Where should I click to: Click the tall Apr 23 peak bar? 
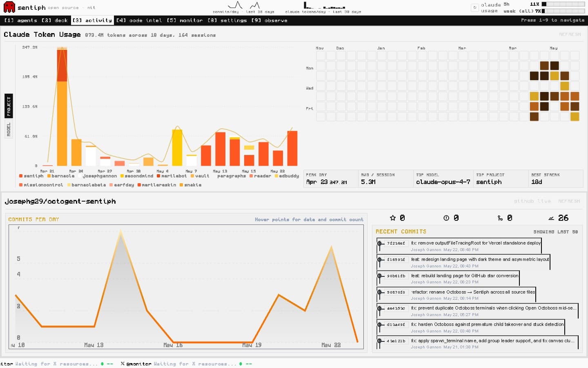pyautogui.click(x=62, y=106)
